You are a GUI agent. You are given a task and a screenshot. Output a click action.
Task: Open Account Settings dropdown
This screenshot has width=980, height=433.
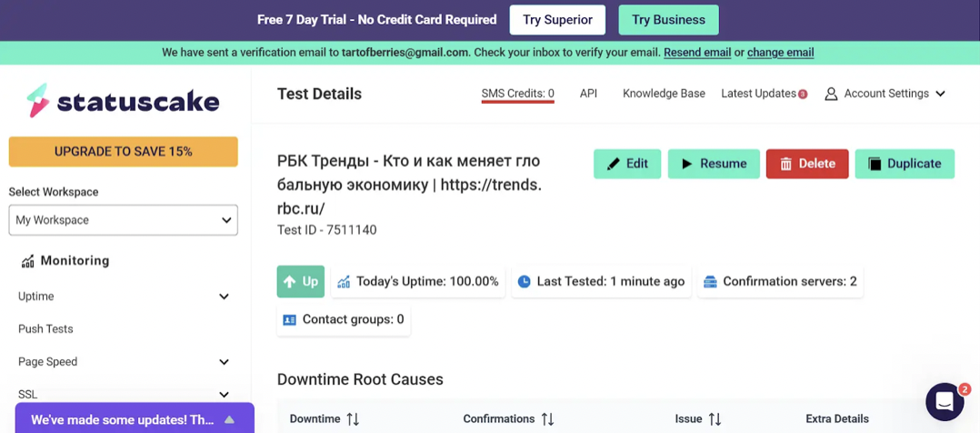click(885, 94)
